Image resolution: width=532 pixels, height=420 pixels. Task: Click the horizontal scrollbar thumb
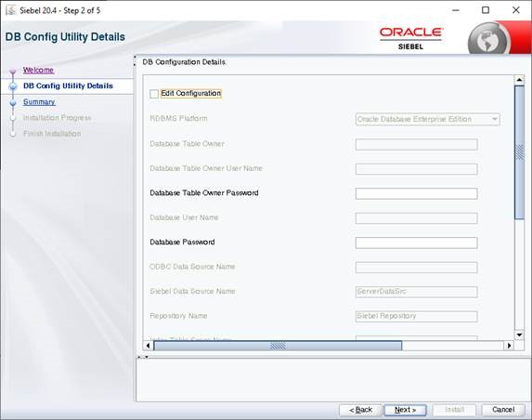pos(278,346)
